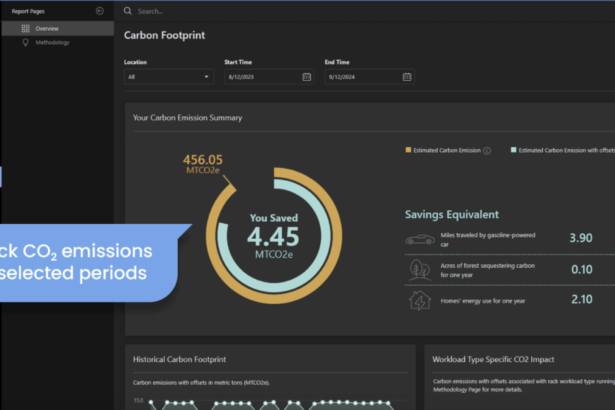615x410 pixels.
Task: Click the Historical Carbon Footprint heading
Action: pyautogui.click(x=179, y=359)
